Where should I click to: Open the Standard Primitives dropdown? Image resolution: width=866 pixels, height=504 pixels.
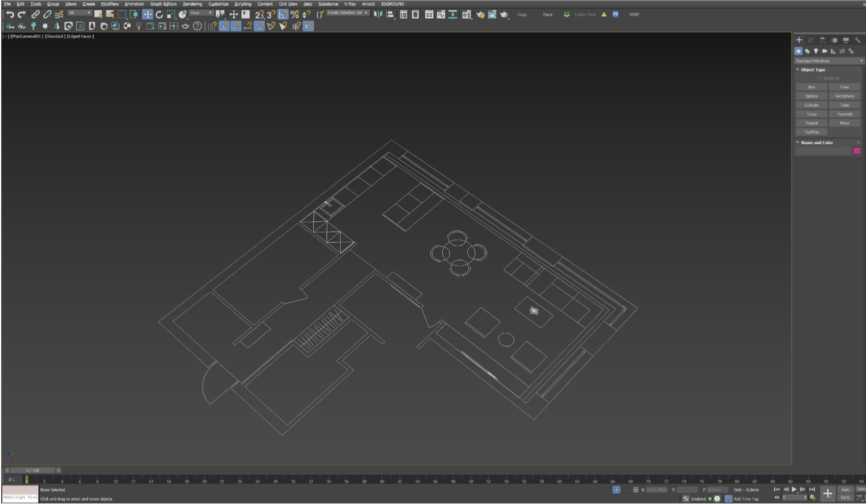click(x=829, y=61)
